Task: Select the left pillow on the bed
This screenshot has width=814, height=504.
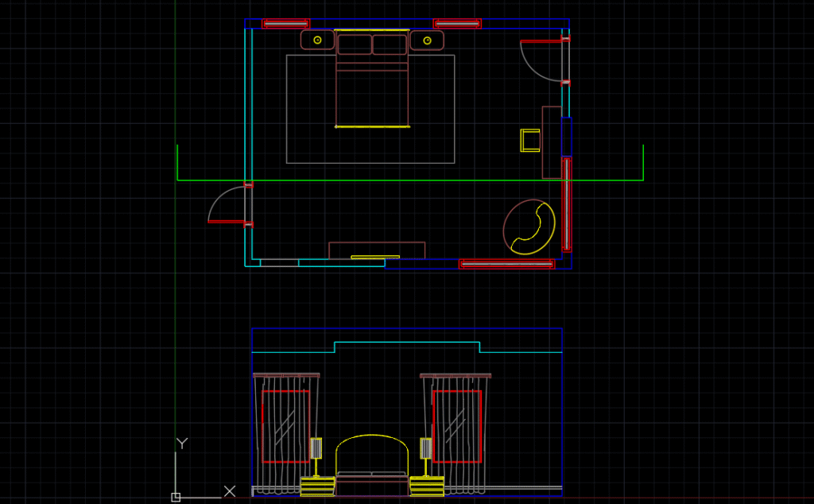Action: tap(355, 45)
